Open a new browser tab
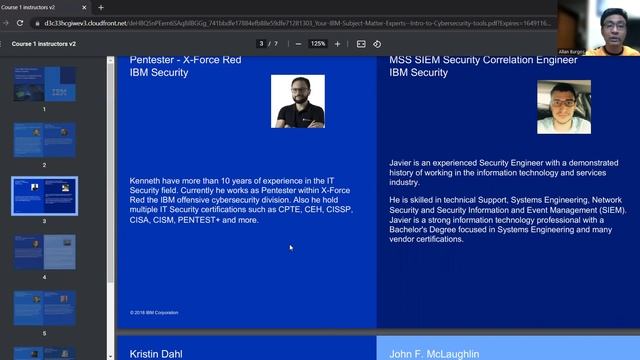Image resolution: width=640 pixels, height=360 pixels. pyautogui.click(x=101, y=7)
